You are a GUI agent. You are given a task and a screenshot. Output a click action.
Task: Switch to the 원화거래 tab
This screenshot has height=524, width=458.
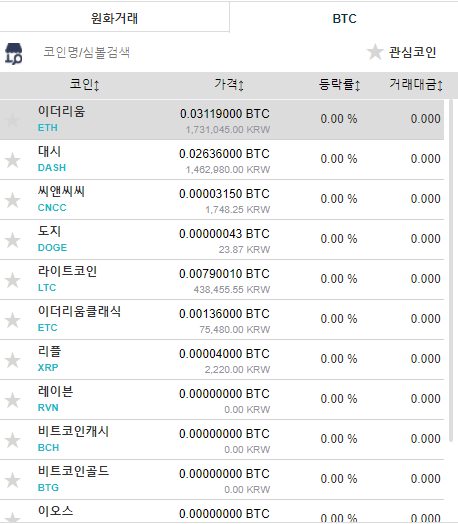[115, 17]
